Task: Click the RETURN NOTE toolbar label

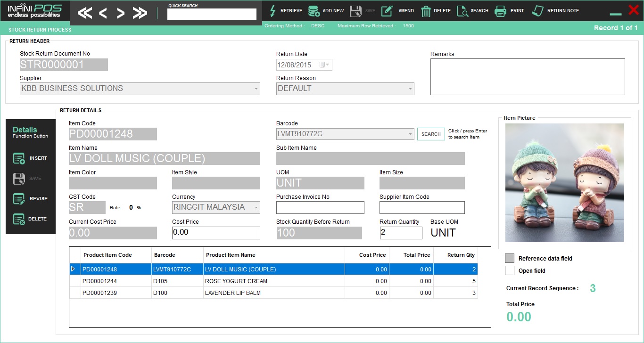Action: click(563, 11)
